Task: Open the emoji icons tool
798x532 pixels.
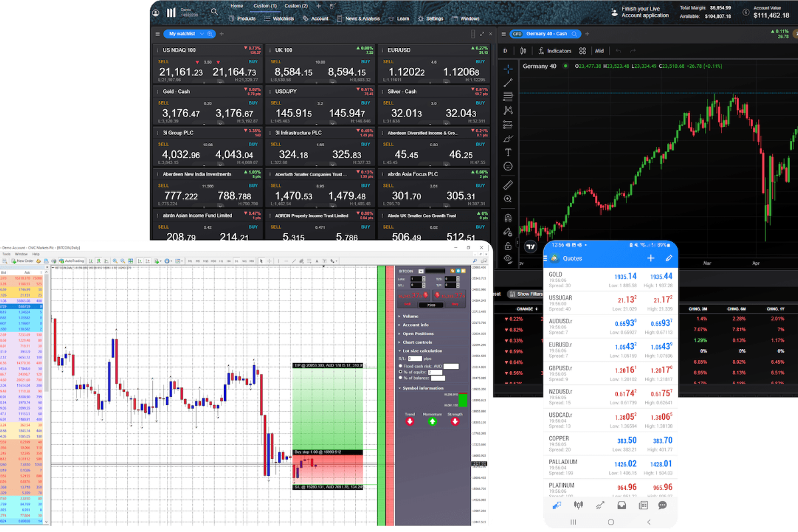Action: [x=508, y=166]
